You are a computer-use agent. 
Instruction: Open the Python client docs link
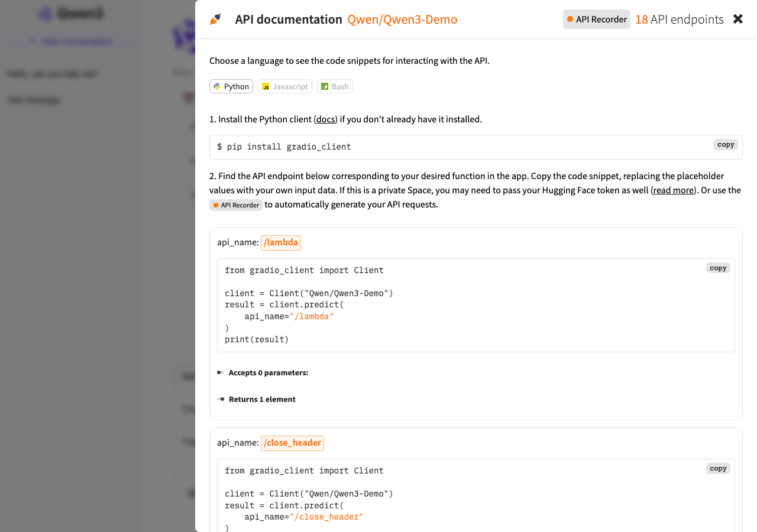(x=325, y=119)
